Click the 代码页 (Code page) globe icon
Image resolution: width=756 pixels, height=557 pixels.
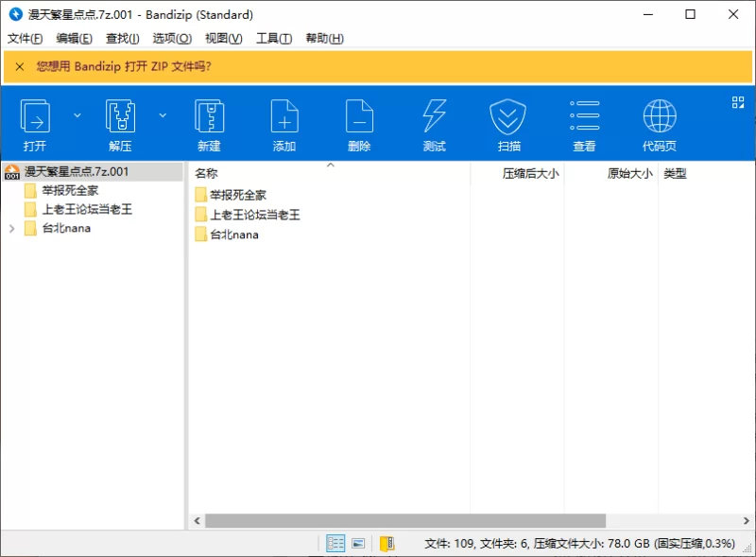(660, 115)
